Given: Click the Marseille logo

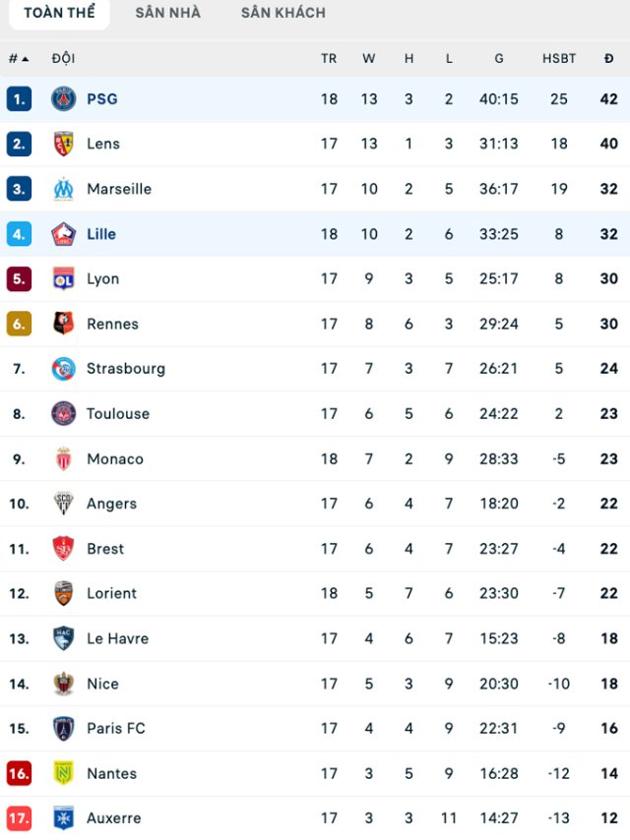Looking at the screenshot, I should click(x=63, y=189).
